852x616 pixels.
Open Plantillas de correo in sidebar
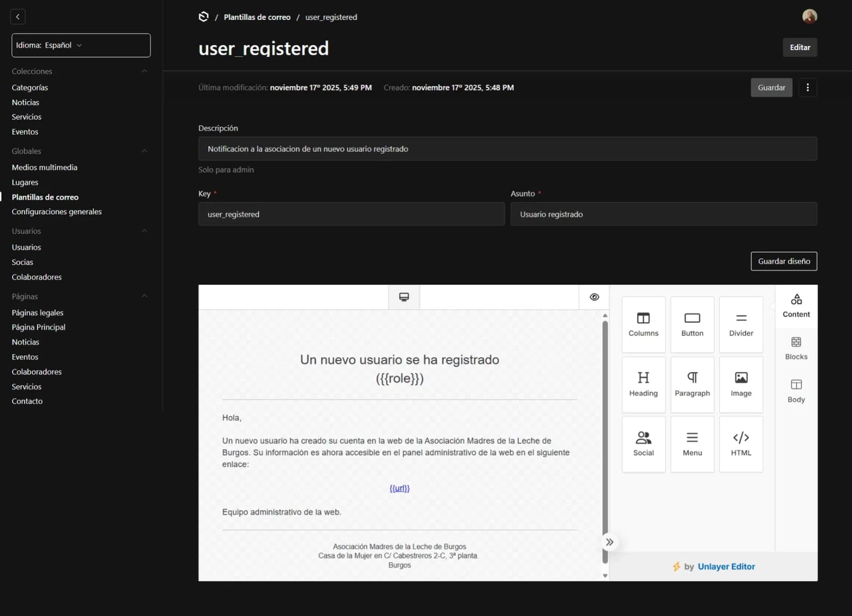click(45, 197)
